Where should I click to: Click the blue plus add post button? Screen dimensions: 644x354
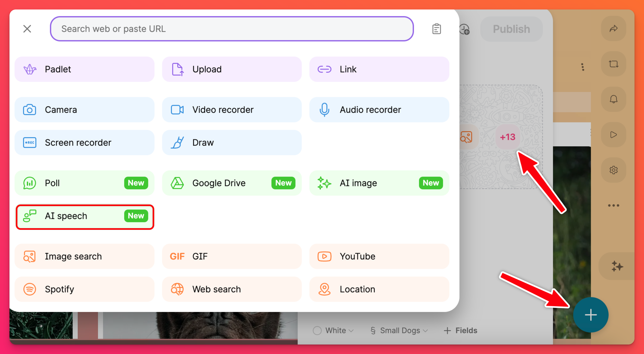(x=590, y=315)
